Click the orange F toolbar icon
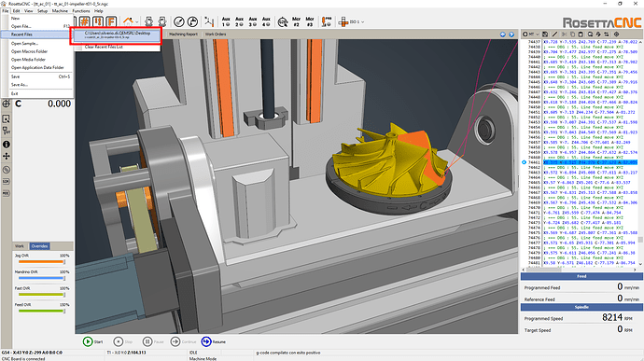This screenshot has width=644, height=361. 111,21
